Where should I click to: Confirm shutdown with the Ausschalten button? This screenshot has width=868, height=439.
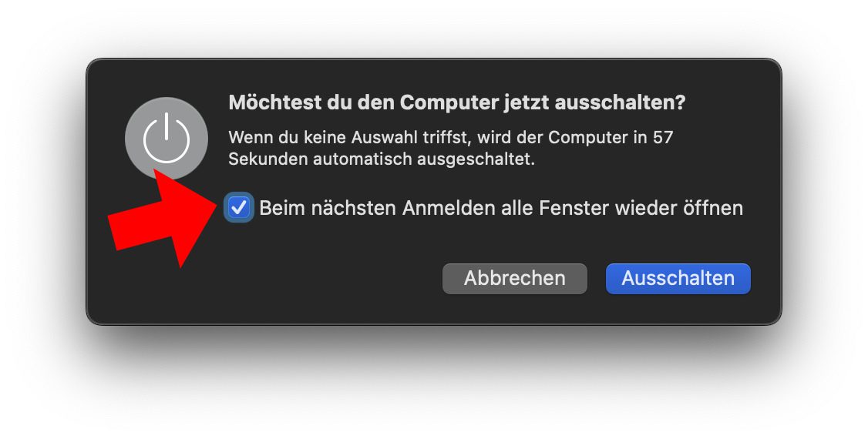[678, 278]
